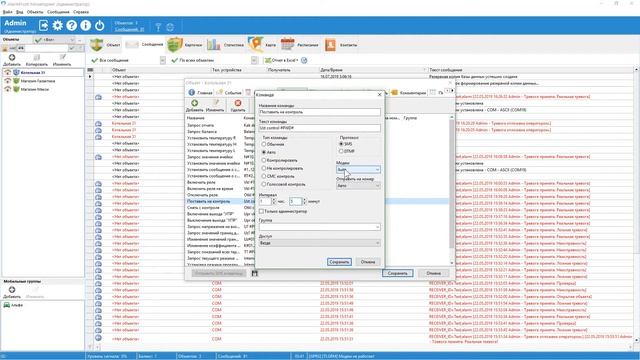640x360 pixels.
Task: Open the Справка menu
Action: (x=81, y=12)
